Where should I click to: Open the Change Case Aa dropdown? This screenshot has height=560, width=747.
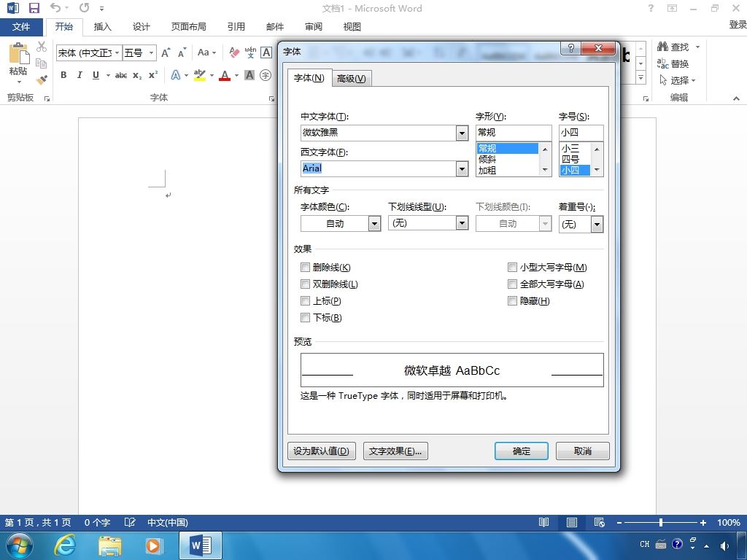206,52
